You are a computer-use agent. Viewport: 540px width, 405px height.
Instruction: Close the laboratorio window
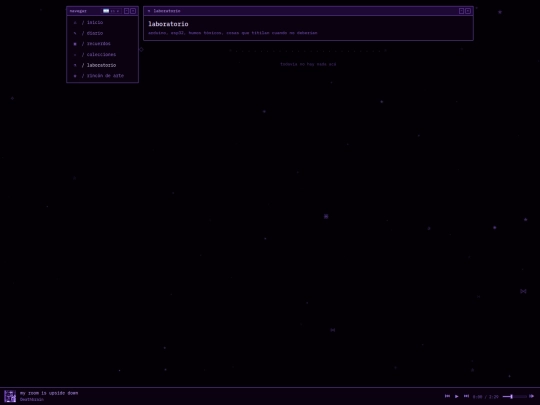pos(468,11)
